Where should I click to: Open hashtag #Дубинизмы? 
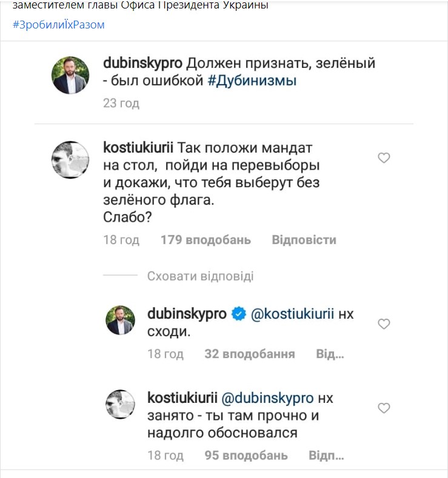tap(252, 81)
